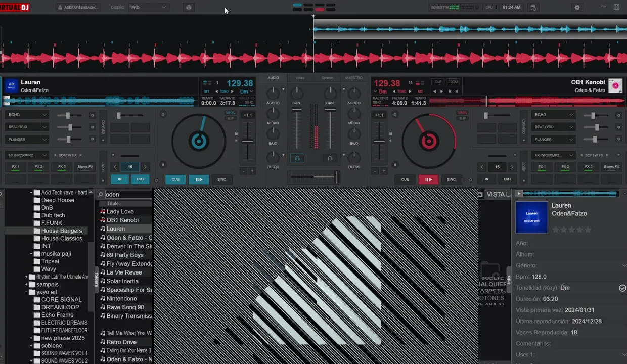627x364 pixels.
Task: Click TAP button on right deck
Action: point(438,82)
